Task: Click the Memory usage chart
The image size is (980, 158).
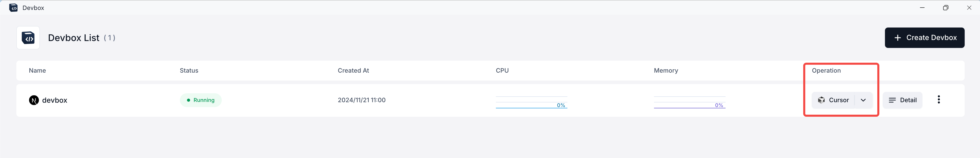Action: click(x=689, y=102)
